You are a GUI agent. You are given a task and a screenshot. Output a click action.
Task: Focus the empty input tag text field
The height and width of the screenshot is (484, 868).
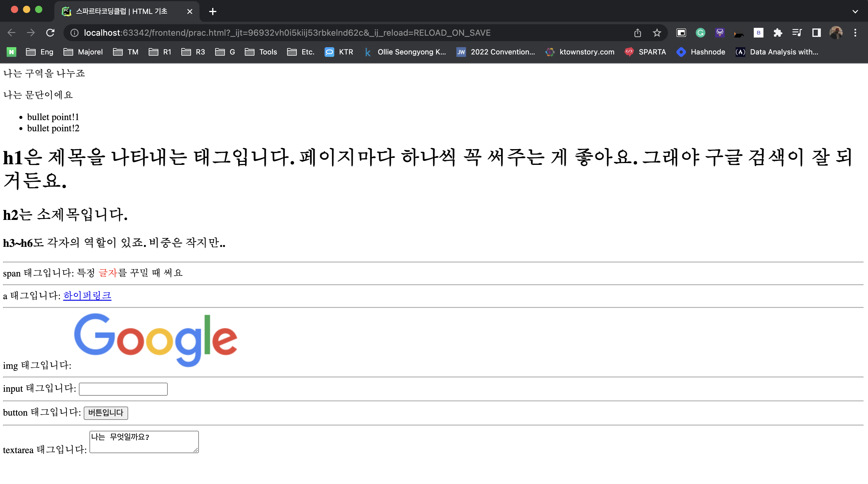(x=123, y=389)
